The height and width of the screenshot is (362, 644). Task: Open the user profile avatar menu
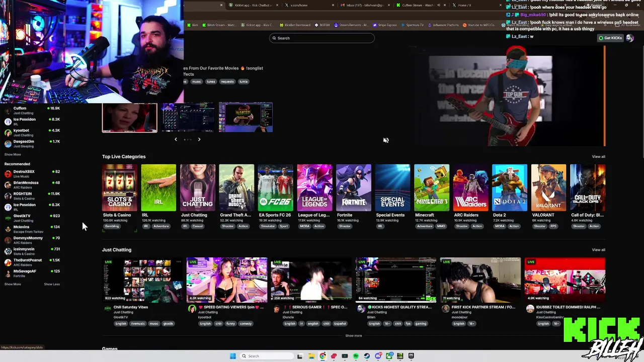pos(630,38)
